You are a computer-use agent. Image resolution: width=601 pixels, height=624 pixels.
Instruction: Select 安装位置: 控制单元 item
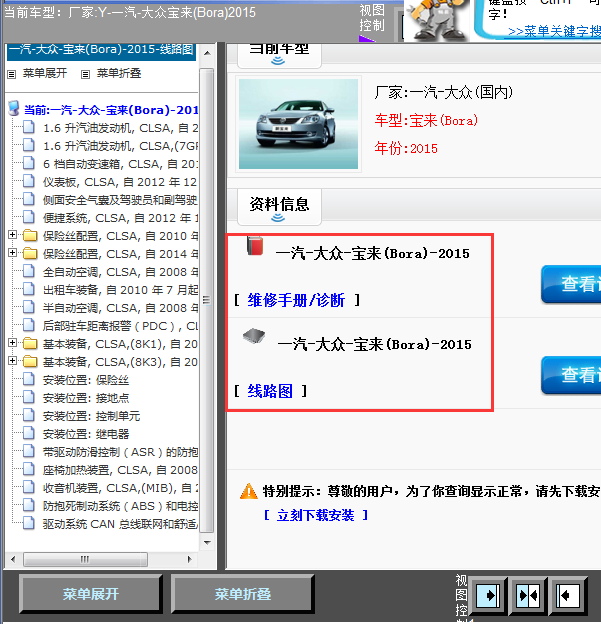pyautogui.click(x=91, y=416)
